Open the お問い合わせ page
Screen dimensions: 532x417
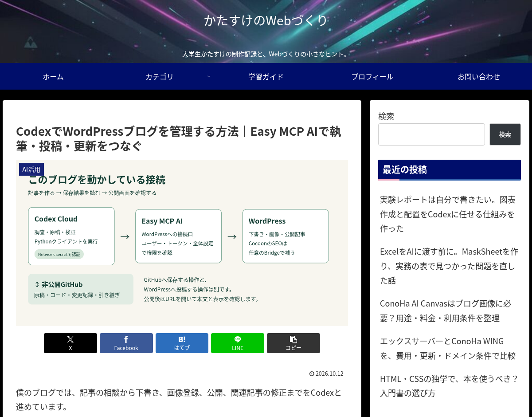coord(479,76)
